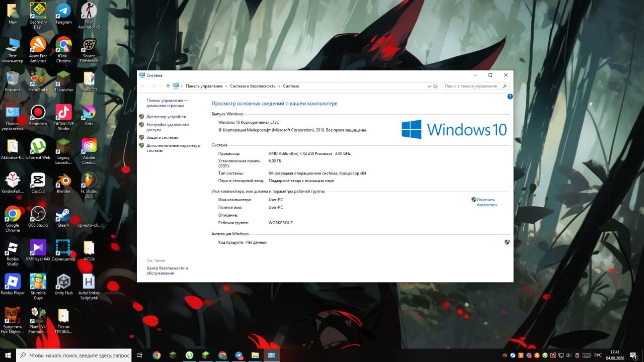Image resolution: width=644 pixels, height=362 pixels.
Task: Open Дополнительные параметры системы link
Action: (x=173, y=148)
